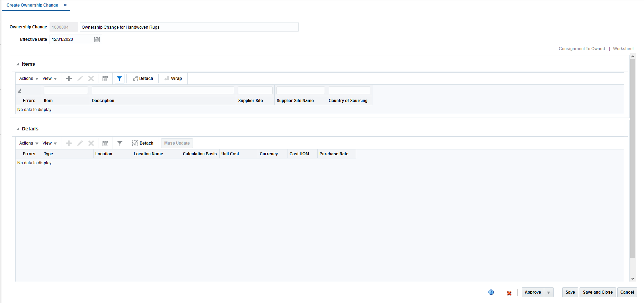Toggle the Query by Example filter in Items

pos(120,79)
